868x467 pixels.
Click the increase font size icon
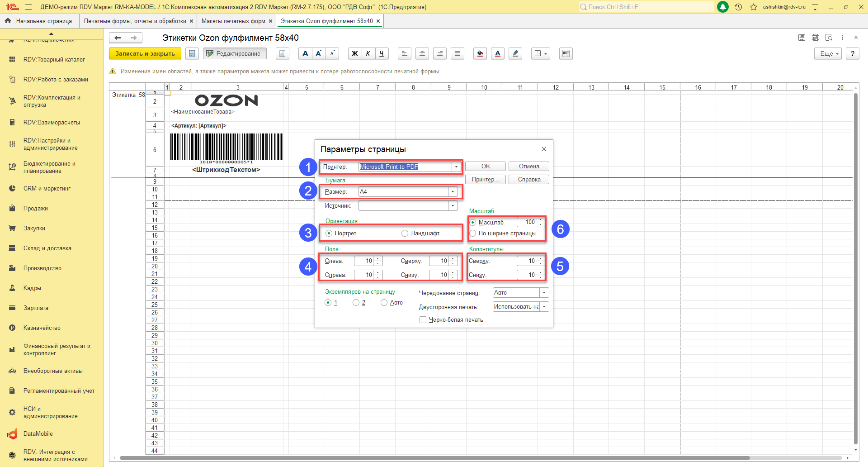319,54
